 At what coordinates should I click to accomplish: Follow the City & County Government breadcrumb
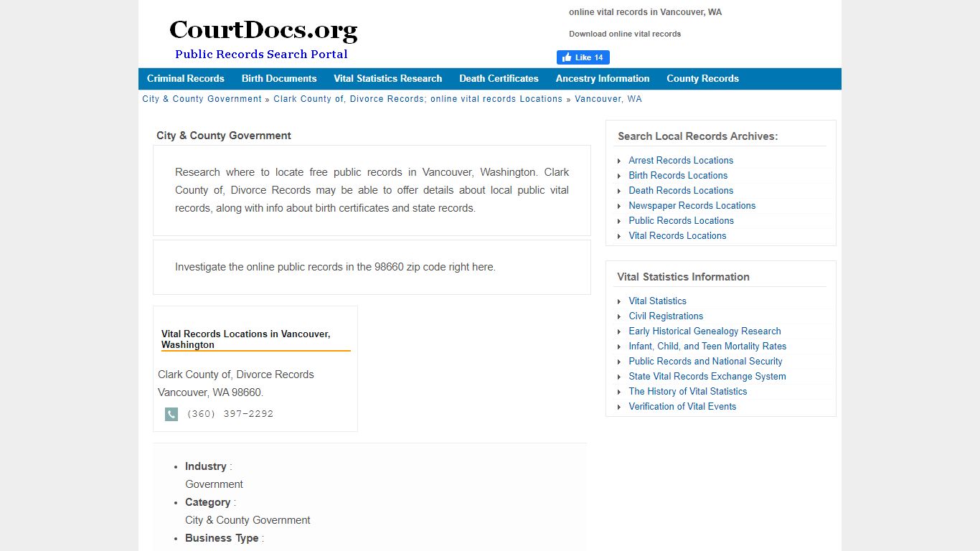(x=202, y=99)
